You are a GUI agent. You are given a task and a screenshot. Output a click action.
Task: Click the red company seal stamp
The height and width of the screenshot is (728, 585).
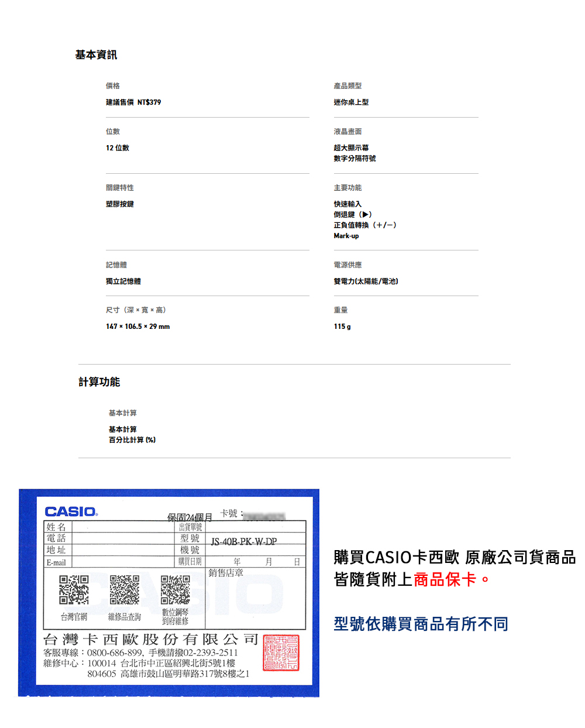coord(281,653)
